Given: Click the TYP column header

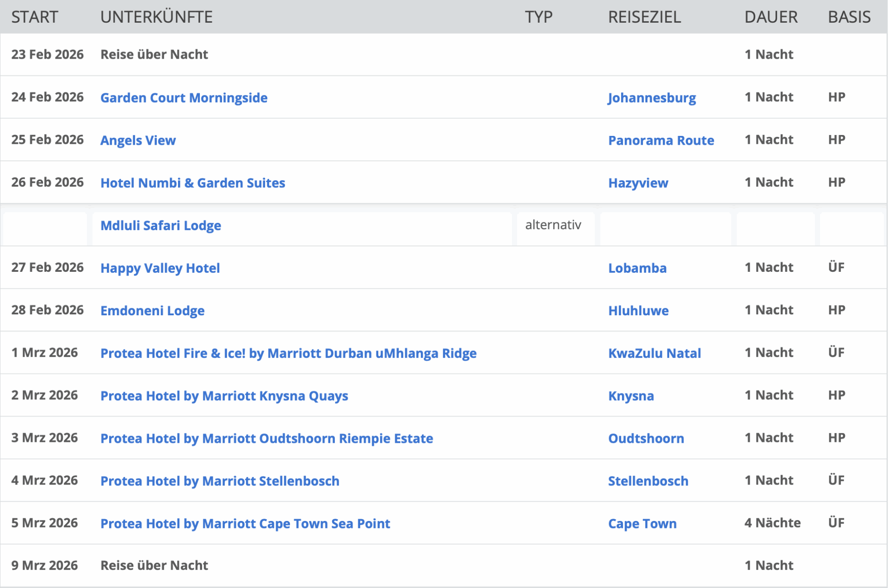Looking at the screenshot, I should pyautogui.click(x=538, y=17).
